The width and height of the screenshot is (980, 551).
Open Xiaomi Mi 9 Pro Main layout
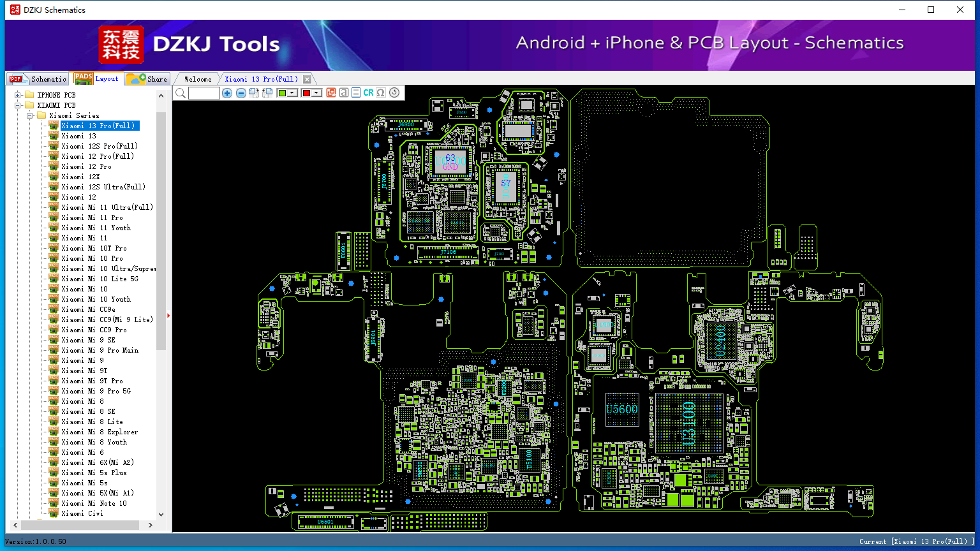pyautogui.click(x=100, y=350)
